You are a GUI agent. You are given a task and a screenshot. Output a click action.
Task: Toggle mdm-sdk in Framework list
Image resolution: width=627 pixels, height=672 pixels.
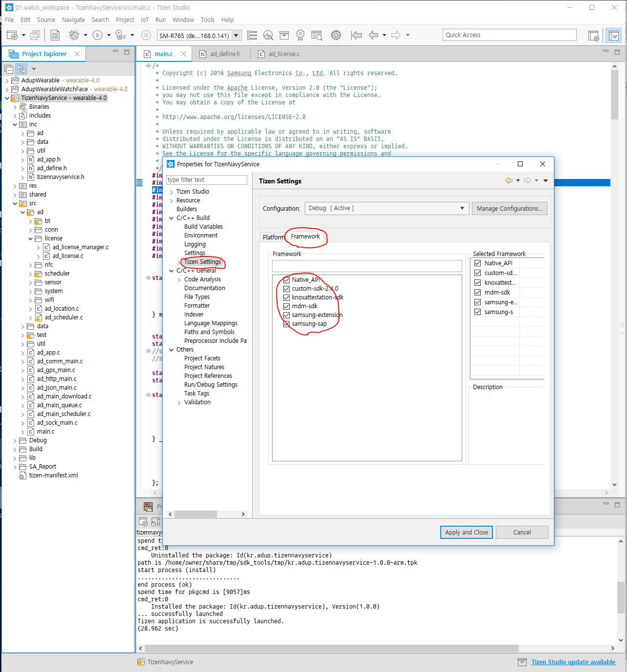pyautogui.click(x=287, y=306)
